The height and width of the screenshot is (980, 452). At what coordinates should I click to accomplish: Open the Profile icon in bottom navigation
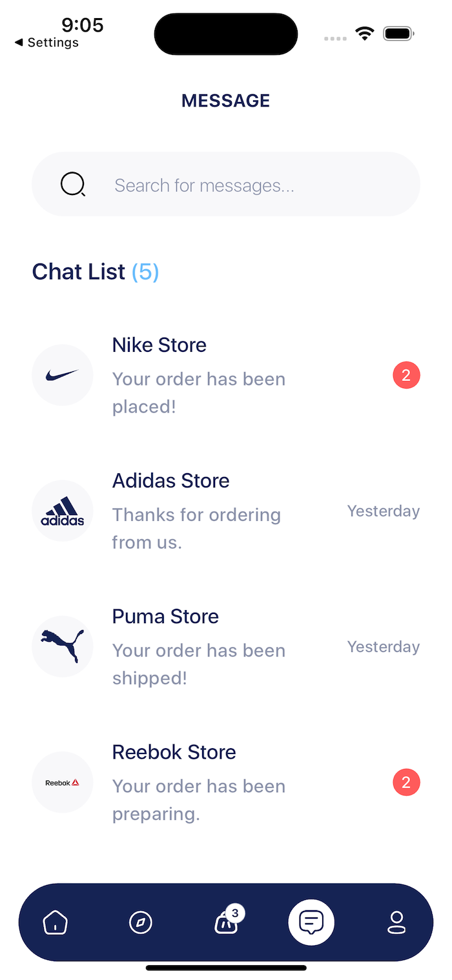coord(398,923)
